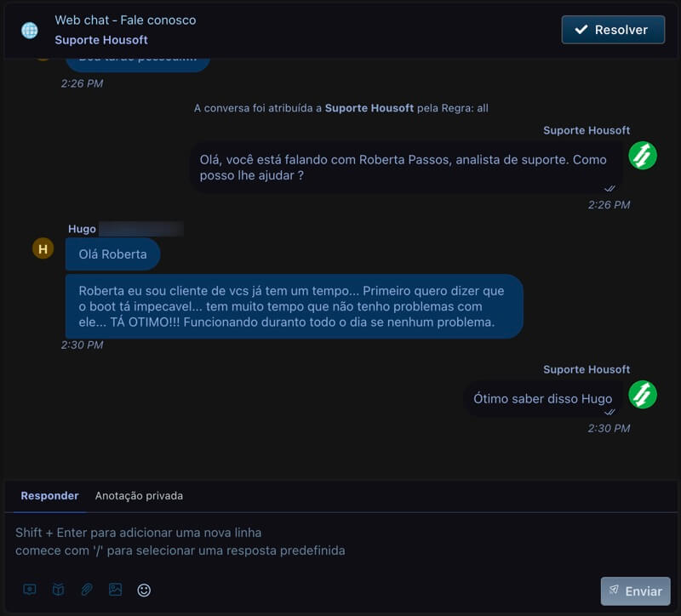This screenshot has height=616, width=681.
Task: Click the predefined reply message icon
Action: click(x=30, y=590)
